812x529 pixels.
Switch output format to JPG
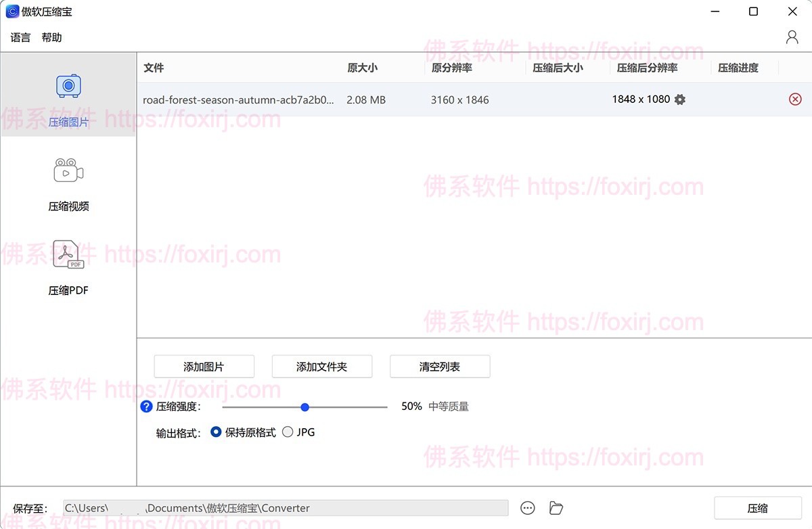click(287, 432)
